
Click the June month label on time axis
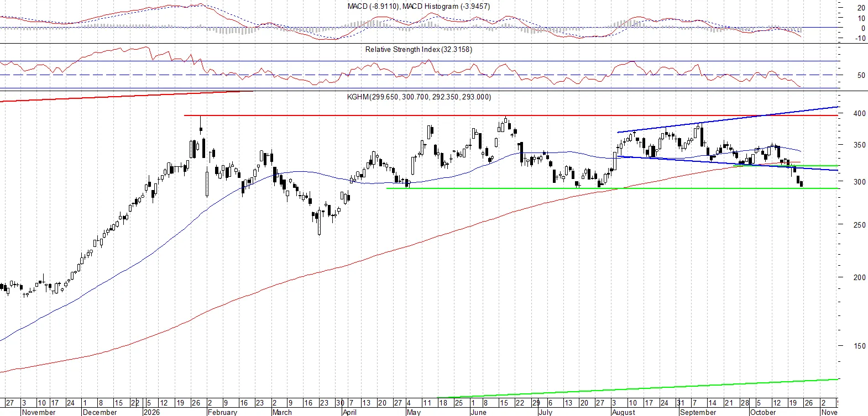click(x=478, y=412)
